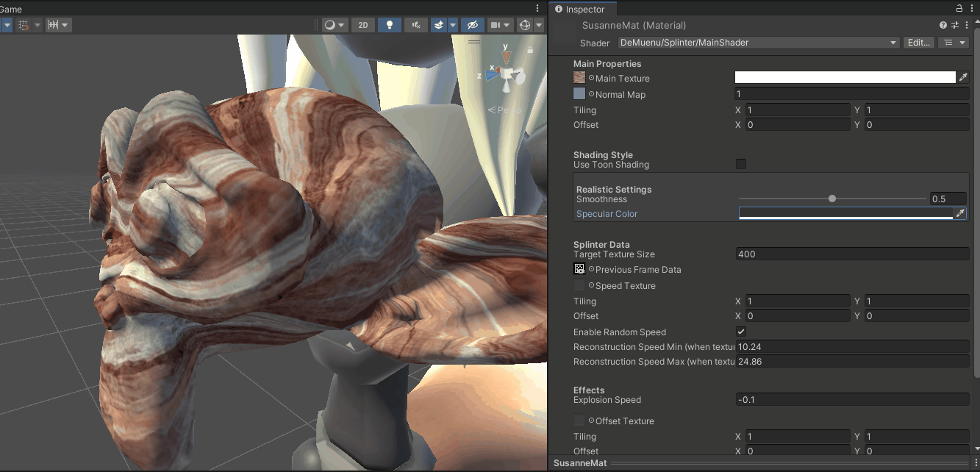Viewport: 980px width, 472px height.
Task: Open Main Texture object picker circle
Action: [x=591, y=78]
